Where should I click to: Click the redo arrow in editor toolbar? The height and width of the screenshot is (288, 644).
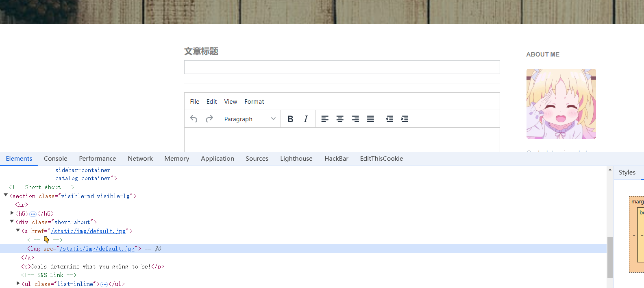(209, 119)
